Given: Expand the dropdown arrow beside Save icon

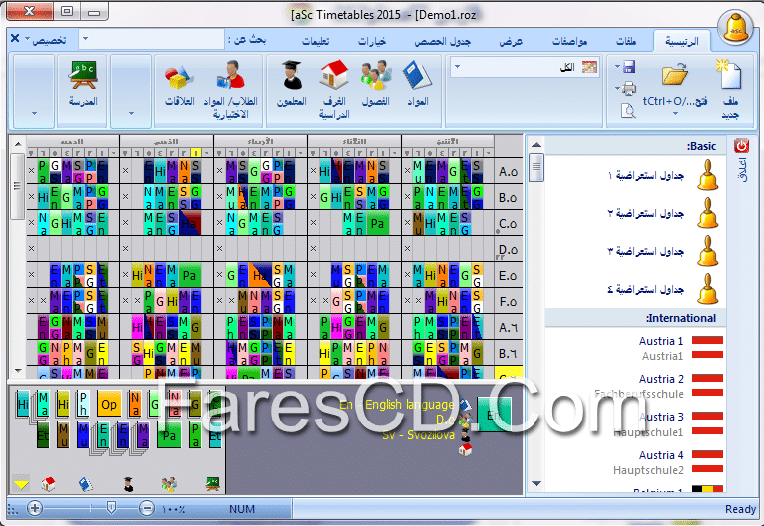Looking at the screenshot, I should [x=617, y=66].
